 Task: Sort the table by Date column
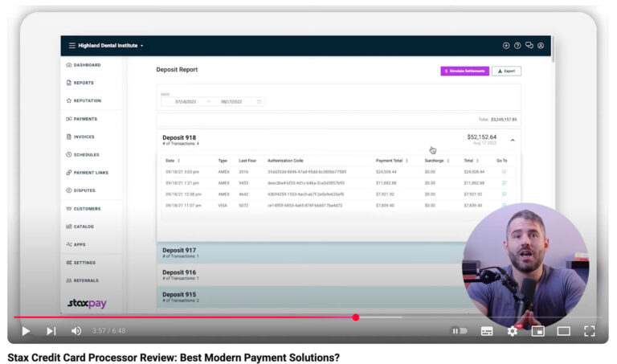(173, 161)
